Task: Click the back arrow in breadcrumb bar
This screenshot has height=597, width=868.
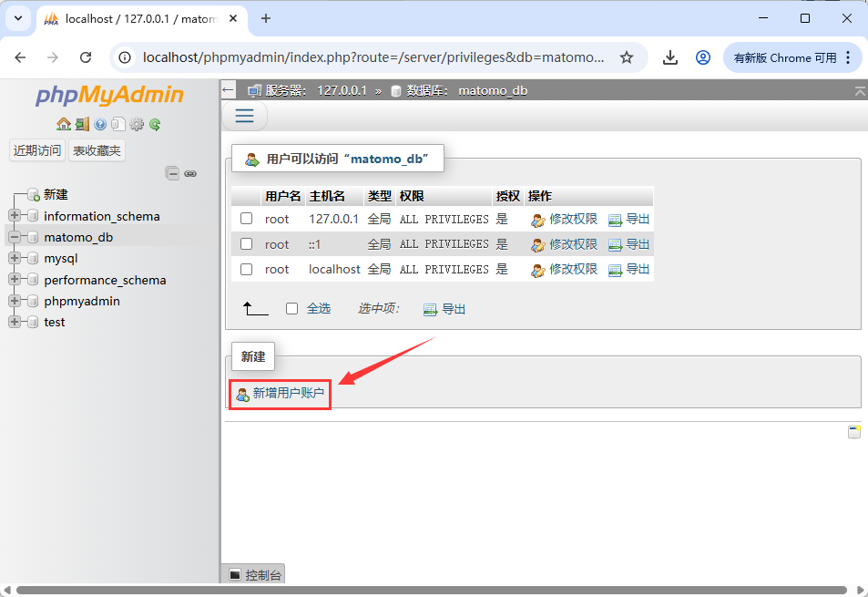Action: 228,90
